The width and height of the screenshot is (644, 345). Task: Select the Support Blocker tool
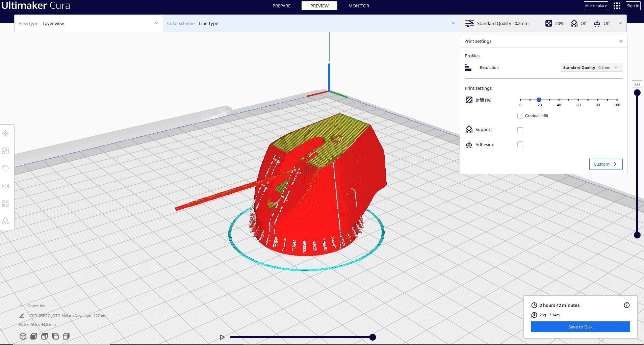tap(5, 221)
